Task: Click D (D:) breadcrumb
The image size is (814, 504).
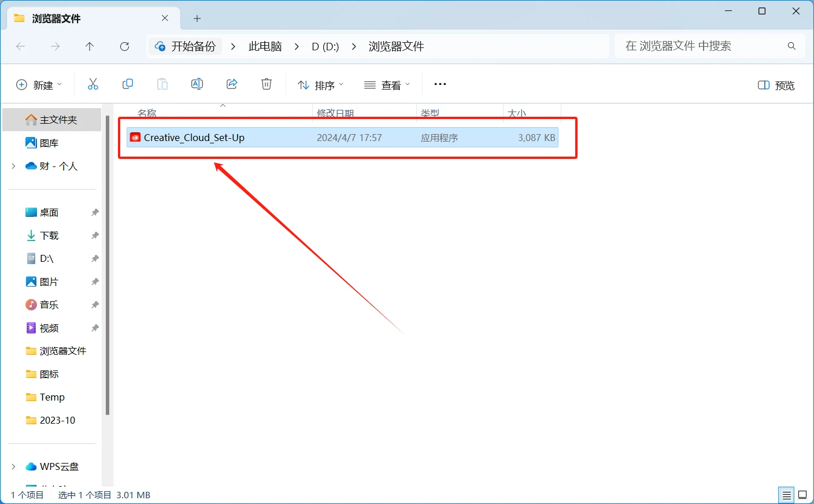Action: pos(325,46)
